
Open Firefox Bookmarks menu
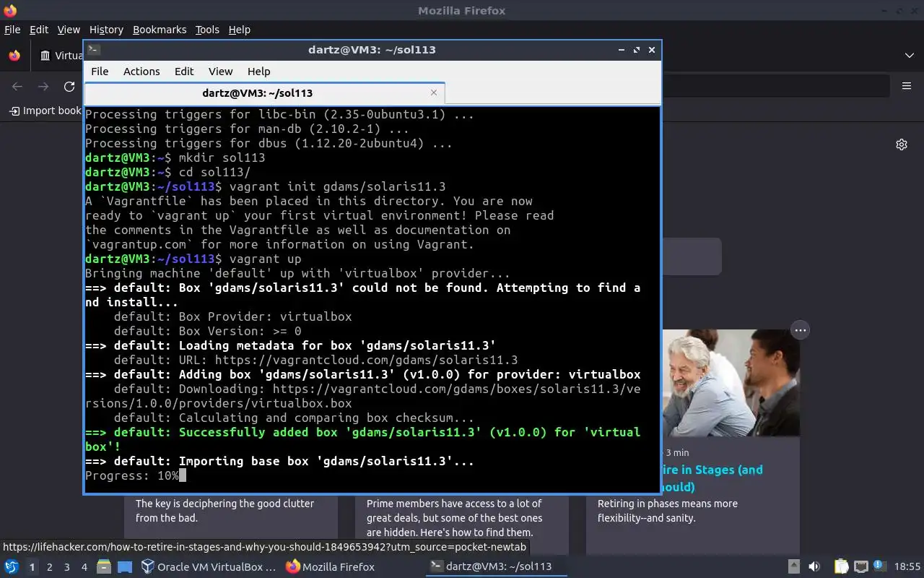160,30
